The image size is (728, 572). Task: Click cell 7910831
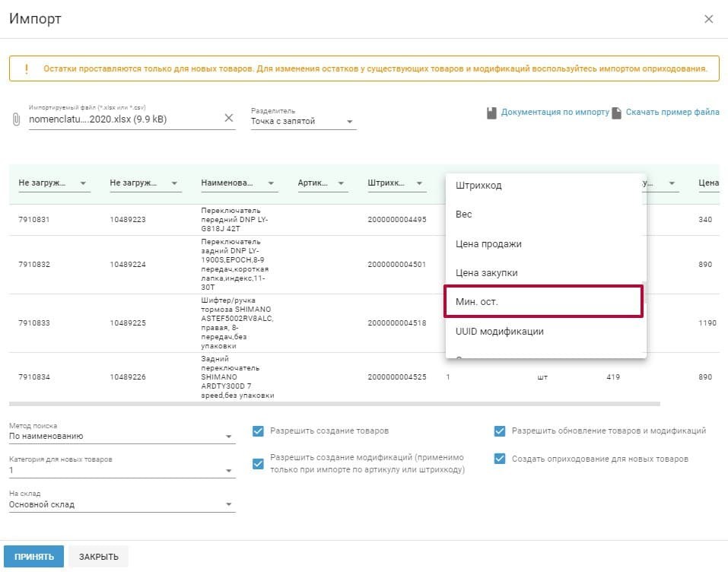coord(34,220)
